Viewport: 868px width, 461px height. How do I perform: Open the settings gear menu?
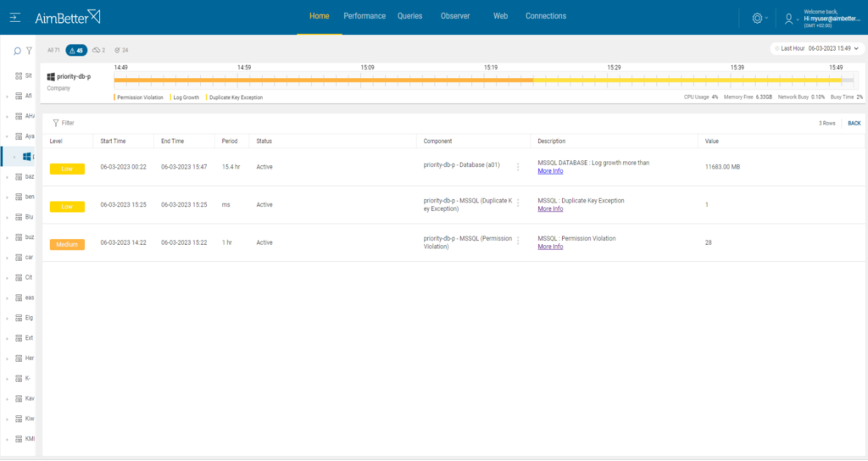[757, 19]
